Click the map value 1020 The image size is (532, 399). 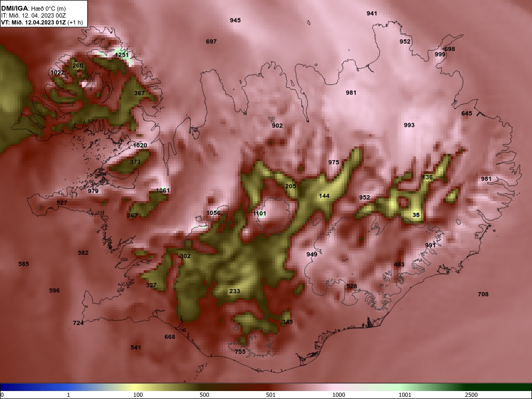140,146
